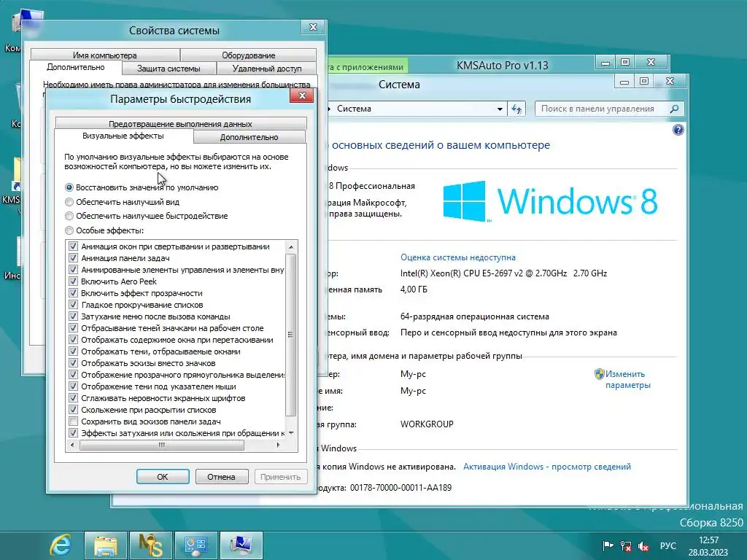The height and width of the screenshot is (560, 747).
Task: Click Изменить параметры link
Action: pyautogui.click(x=627, y=379)
